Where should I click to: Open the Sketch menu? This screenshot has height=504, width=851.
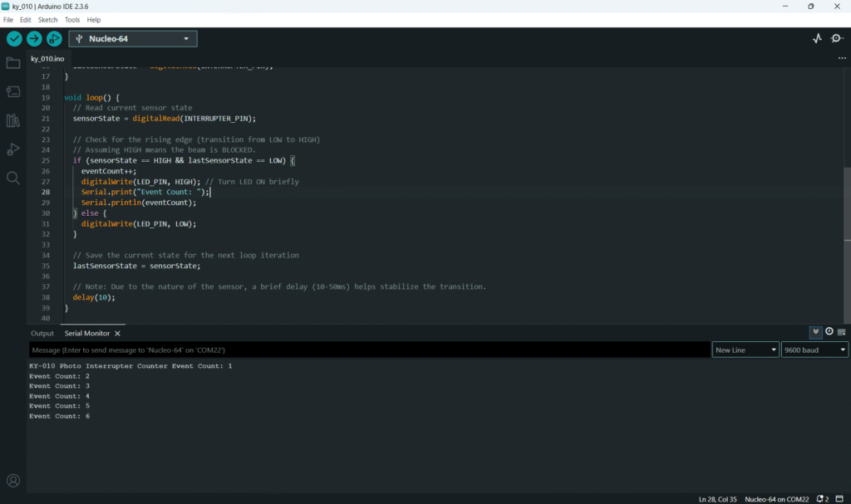tap(47, 19)
